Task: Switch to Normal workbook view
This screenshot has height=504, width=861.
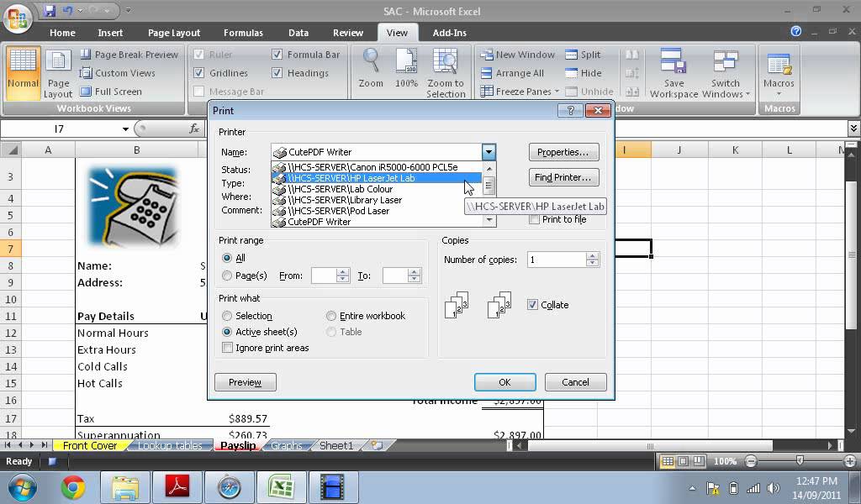Action: point(23,72)
